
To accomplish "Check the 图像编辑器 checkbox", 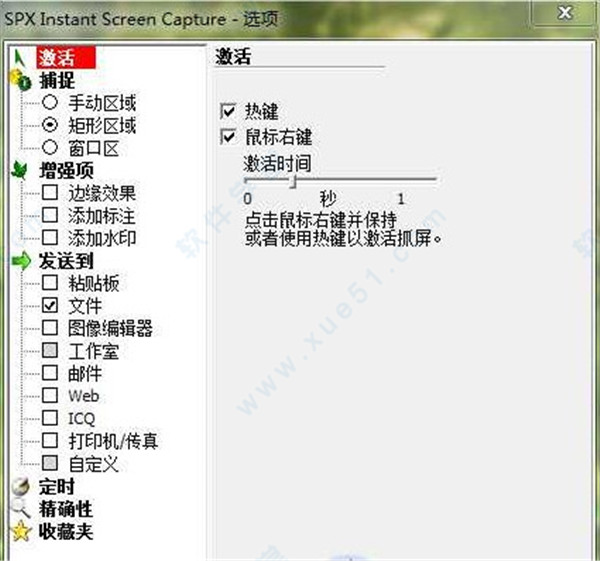I will tap(50, 328).
